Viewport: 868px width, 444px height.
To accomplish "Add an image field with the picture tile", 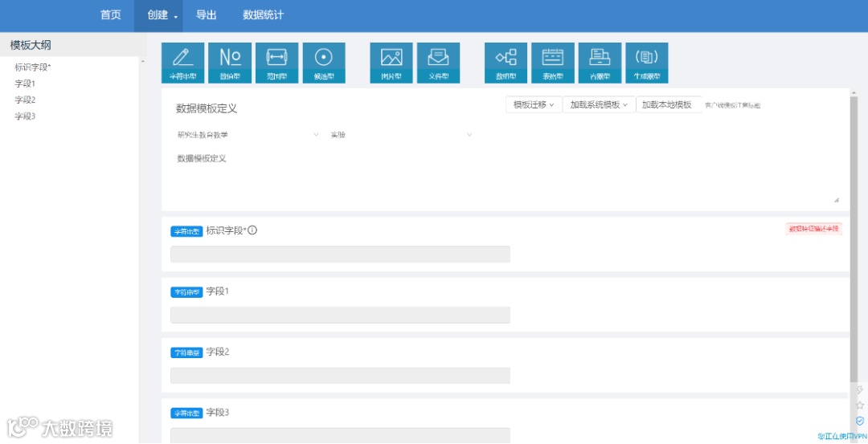I will 391,63.
